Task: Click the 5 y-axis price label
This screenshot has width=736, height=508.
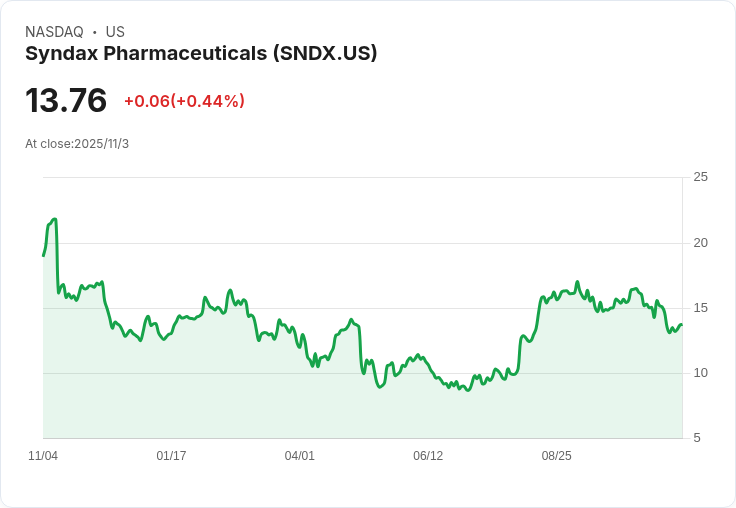Action: pyautogui.click(x=697, y=438)
